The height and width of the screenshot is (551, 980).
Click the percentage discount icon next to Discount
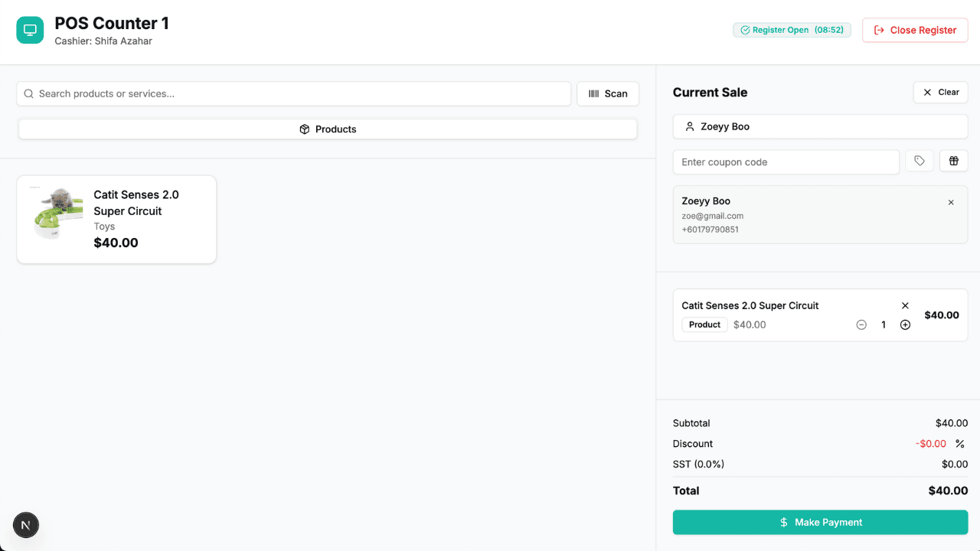[x=960, y=444]
